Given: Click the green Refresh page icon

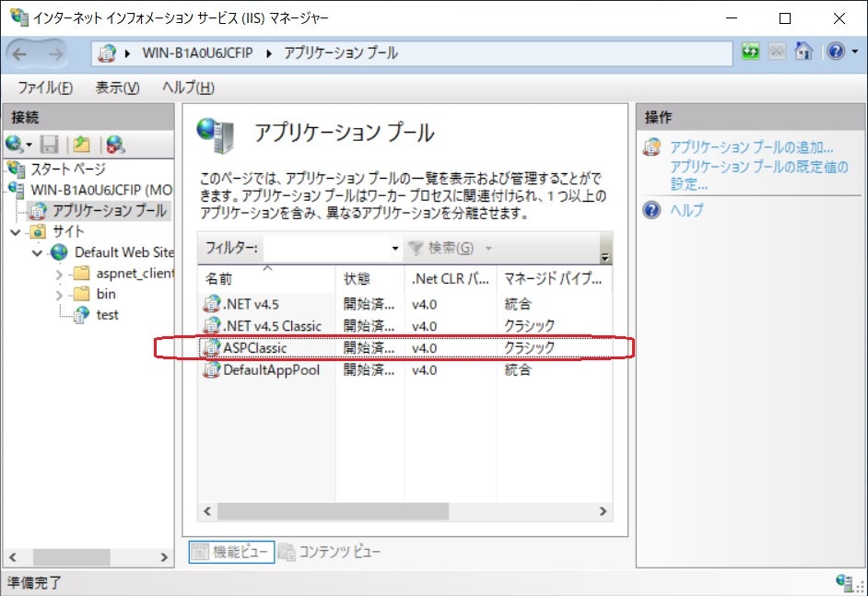Looking at the screenshot, I should tap(750, 52).
